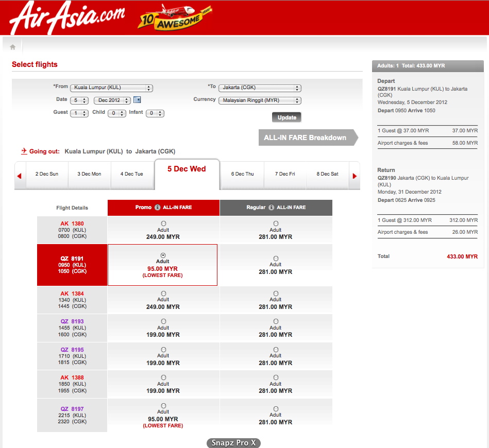The image size is (489, 448).
Task: Show previous week with left red arrow
Action: tap(20, 176)
